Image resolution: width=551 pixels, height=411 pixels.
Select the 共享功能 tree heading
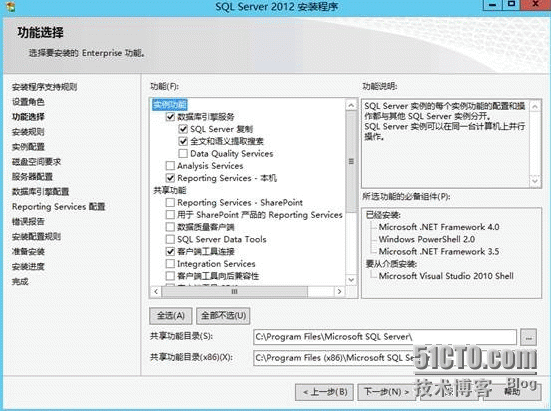(170, 190)
